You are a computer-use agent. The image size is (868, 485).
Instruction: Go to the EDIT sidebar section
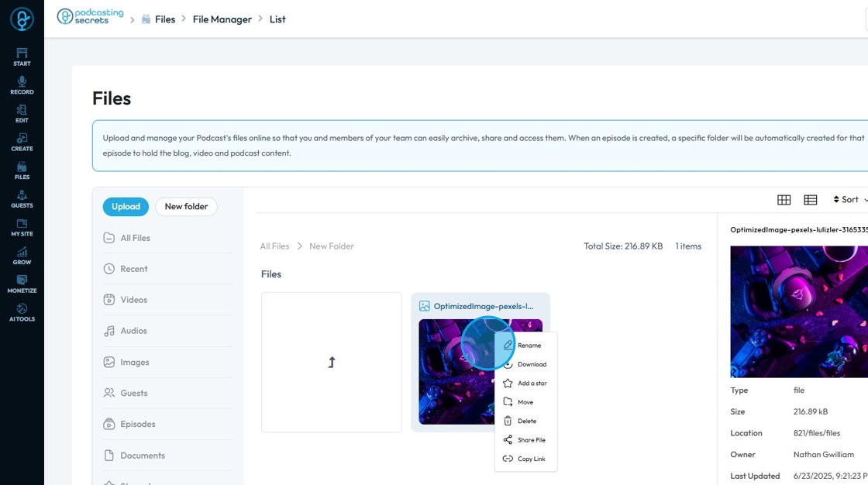point(22,113)
